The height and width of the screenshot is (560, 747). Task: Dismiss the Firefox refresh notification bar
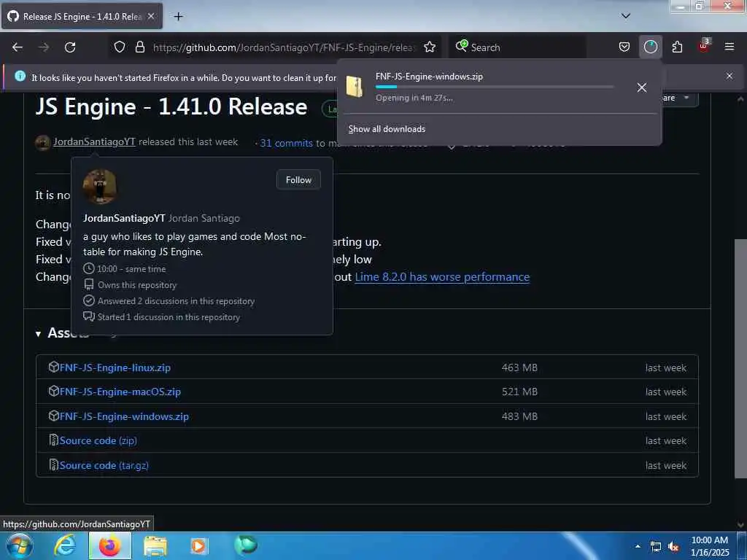coord(729,76)
